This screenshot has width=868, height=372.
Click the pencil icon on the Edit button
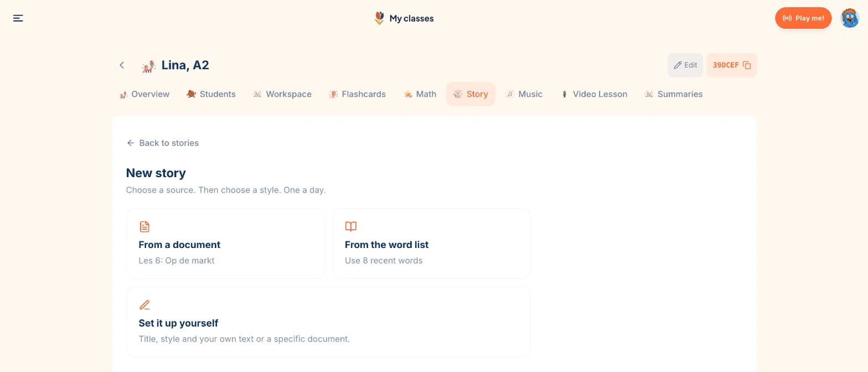click(x=678, y=65)
